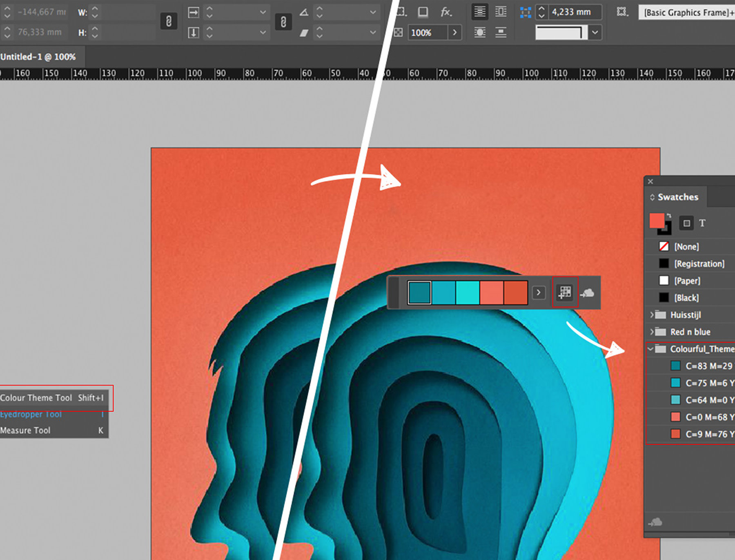The width and height of the screenshot is (735, 560).
Task: Click the Scale X Percentage icon
Action: pyautogui.click(x=194, y=12)
